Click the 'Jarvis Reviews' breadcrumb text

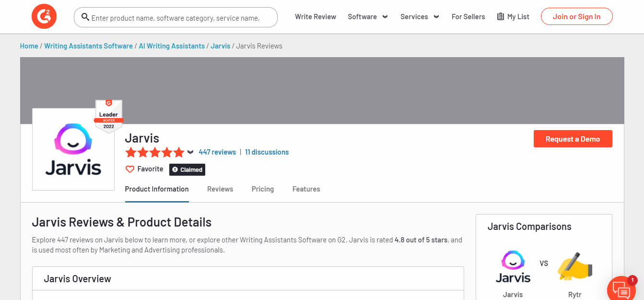[x=259, y=46]
